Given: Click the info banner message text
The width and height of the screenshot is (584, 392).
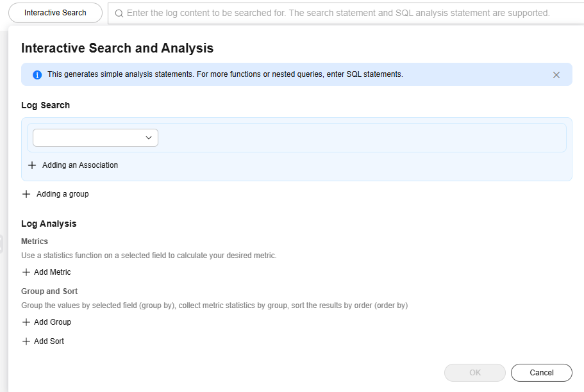Looking at the screenshot, I should pyautogui.click(x=225, y=74).
